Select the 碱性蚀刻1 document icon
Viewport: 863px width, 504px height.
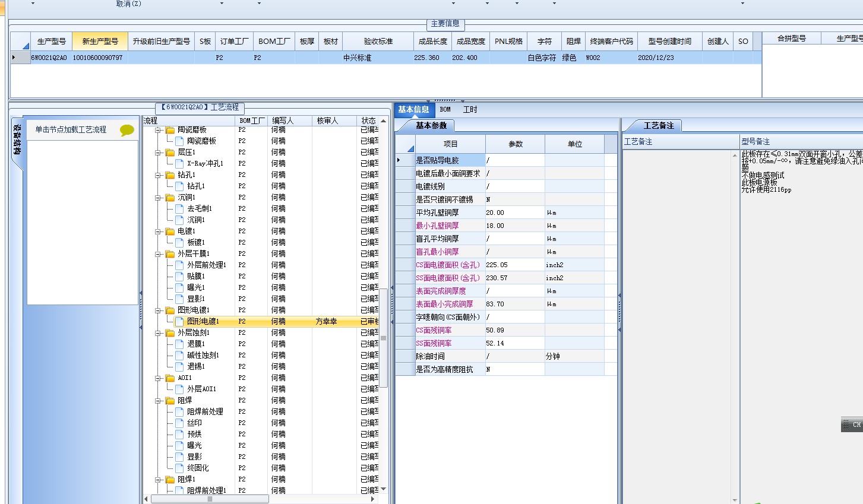point(179,355)
